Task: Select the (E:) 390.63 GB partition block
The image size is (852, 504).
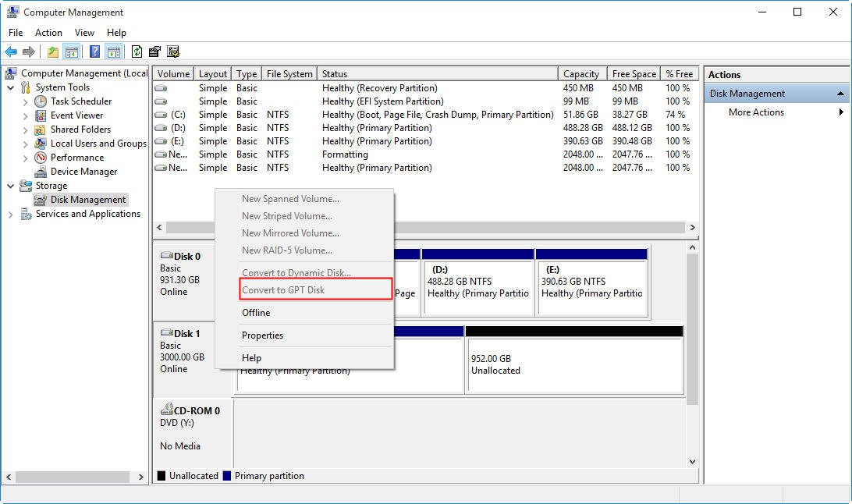Action: point(591,282)
